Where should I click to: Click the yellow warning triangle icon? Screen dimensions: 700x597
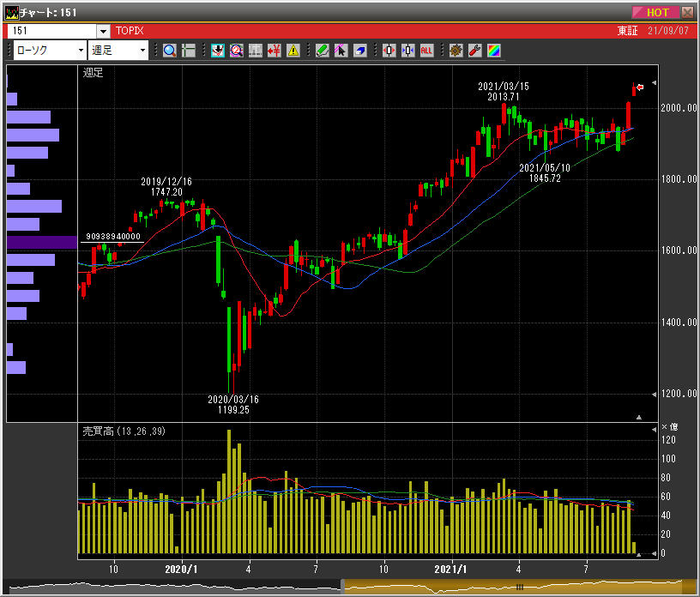point(293,51)
